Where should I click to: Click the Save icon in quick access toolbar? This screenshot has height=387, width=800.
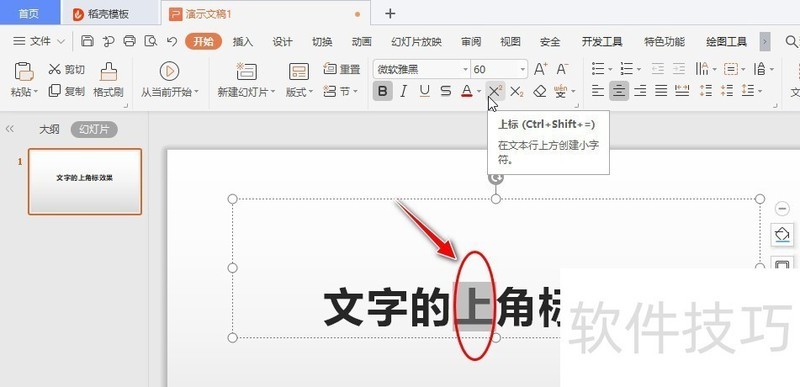tap(88, 41)
